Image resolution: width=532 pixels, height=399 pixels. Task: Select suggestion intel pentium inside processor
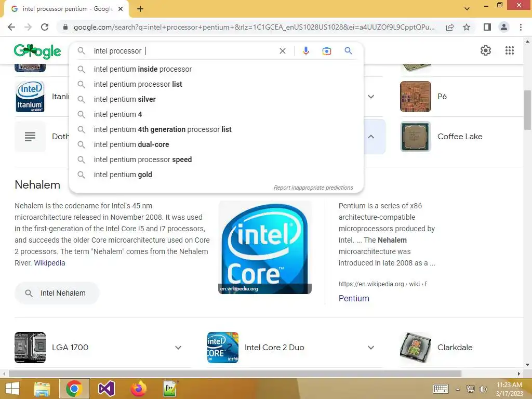pos(216,69)
